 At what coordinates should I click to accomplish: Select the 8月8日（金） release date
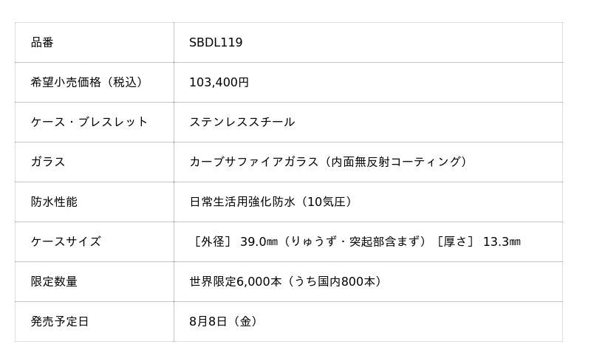tap(225, 322)
